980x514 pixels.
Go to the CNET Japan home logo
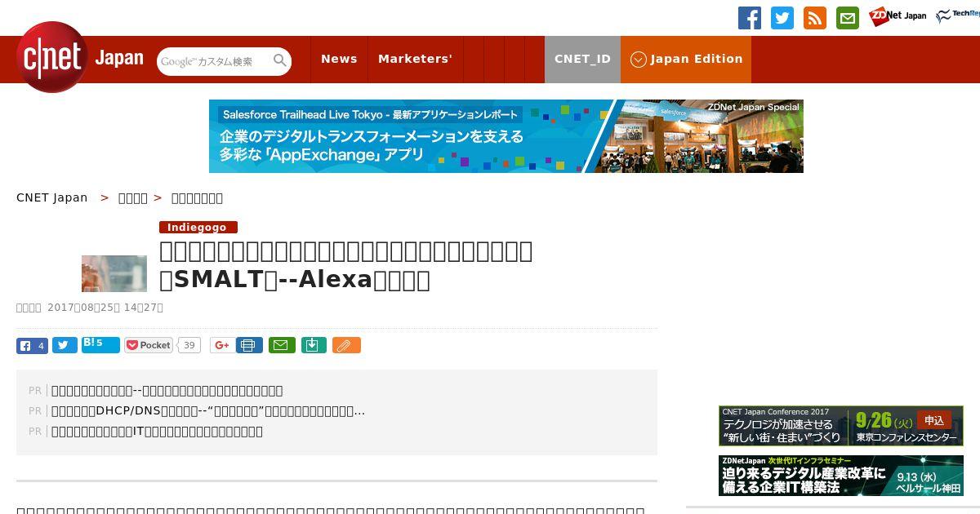coord(80,58)
